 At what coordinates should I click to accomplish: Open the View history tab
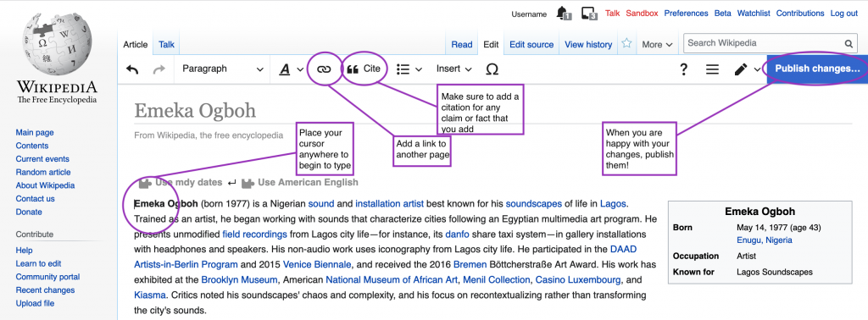588,45
